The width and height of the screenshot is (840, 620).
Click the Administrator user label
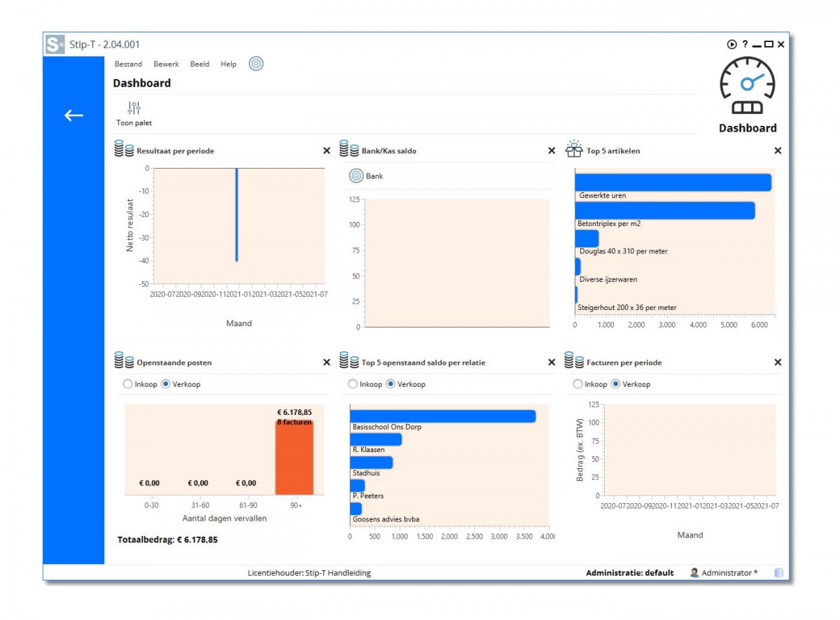(729, 572)
